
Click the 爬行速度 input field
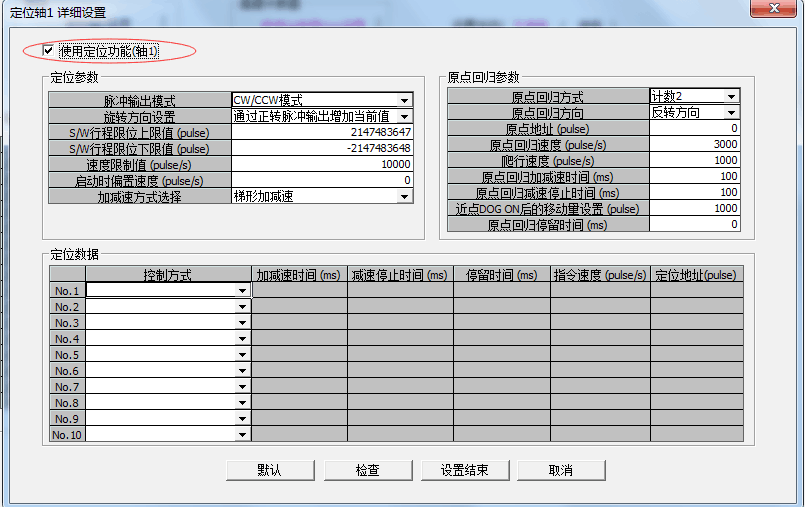coord(694,160)
